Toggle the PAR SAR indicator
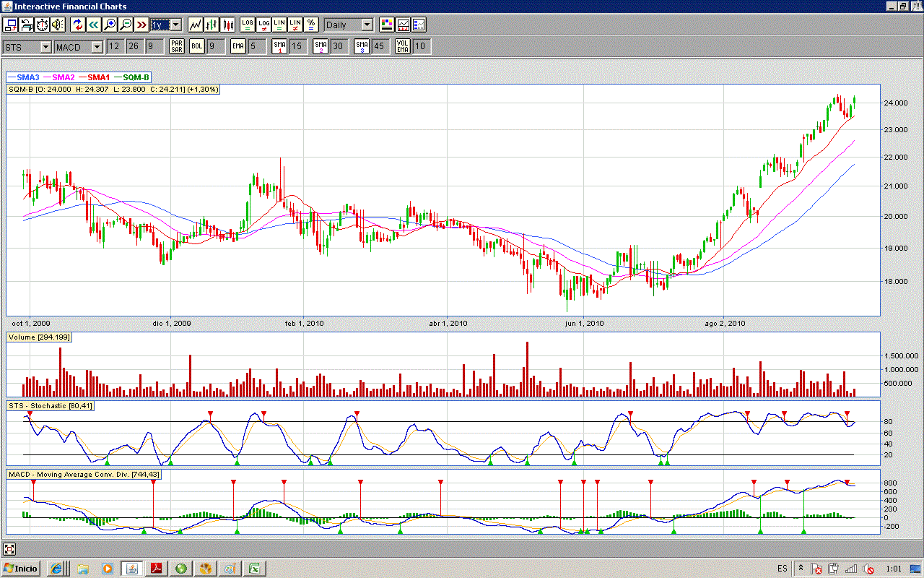This screenshot has height=578, width=924. (x=176, y=47)
